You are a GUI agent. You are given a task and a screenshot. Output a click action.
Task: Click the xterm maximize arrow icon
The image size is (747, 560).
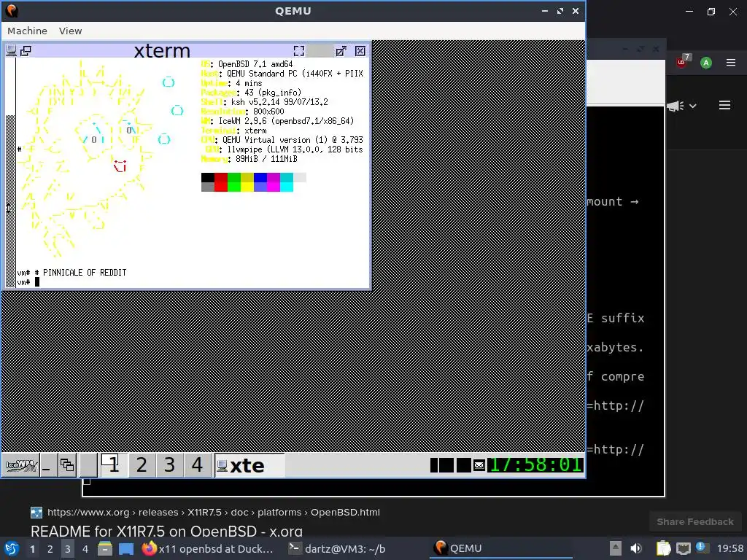341,51
